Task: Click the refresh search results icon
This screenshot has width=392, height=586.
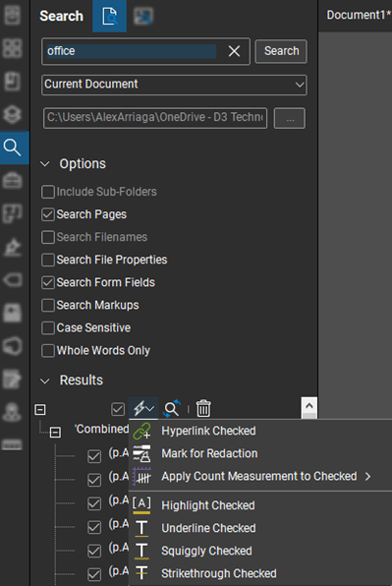Action: point(172,409)
